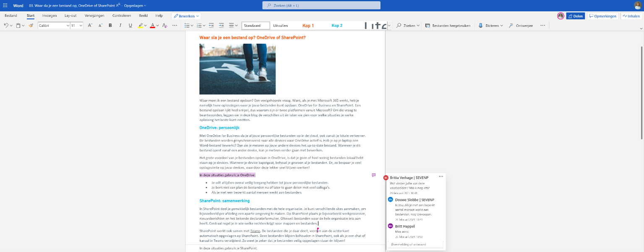Open the comment thread more options ellipsis
Screen dimensions: 644x252
[x=441, y=176]
